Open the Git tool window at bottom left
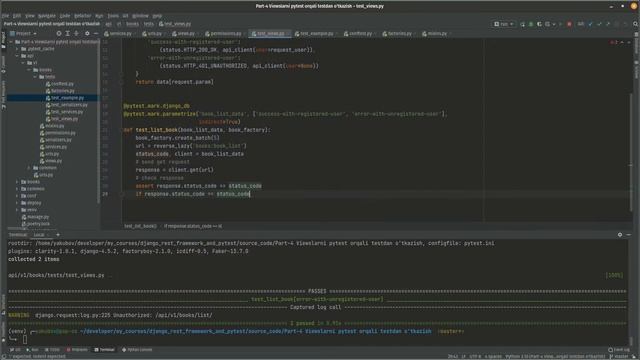 tap(15, 350)
